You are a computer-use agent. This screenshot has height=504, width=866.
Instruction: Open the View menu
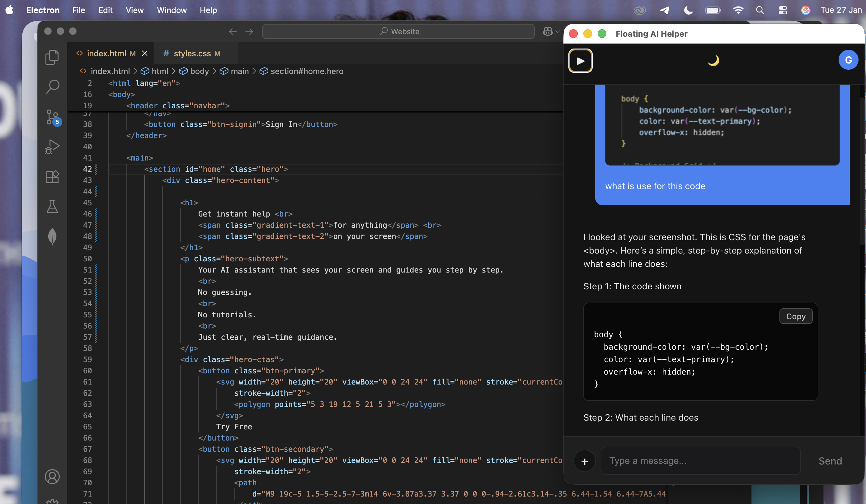click(134, 10)
